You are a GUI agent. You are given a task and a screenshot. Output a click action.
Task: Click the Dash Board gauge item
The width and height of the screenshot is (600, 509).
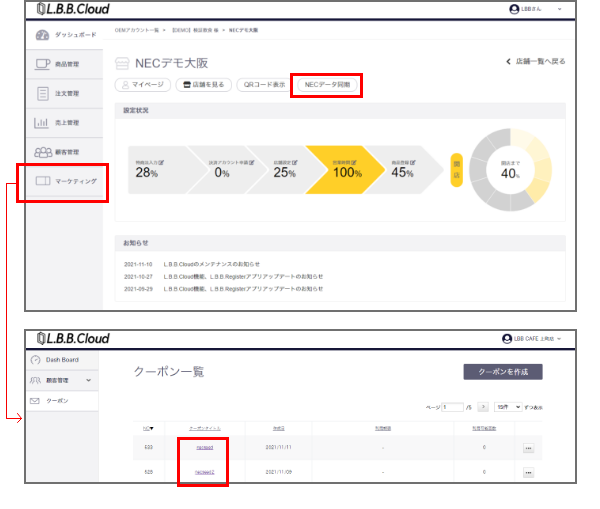61,360
